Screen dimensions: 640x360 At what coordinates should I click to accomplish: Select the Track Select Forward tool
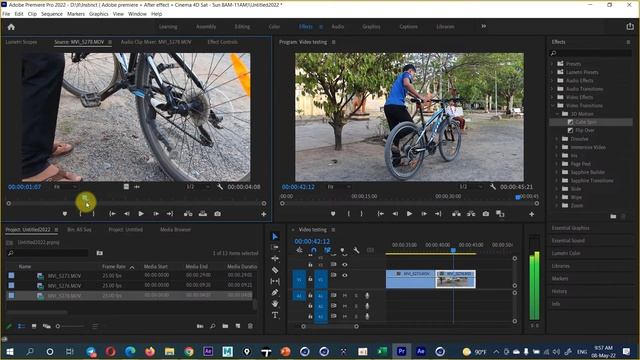275,247
